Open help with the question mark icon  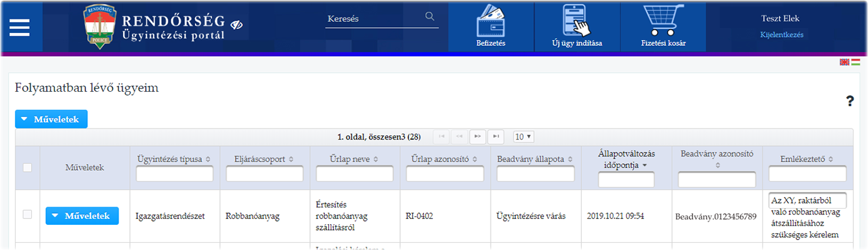(850, 101)
